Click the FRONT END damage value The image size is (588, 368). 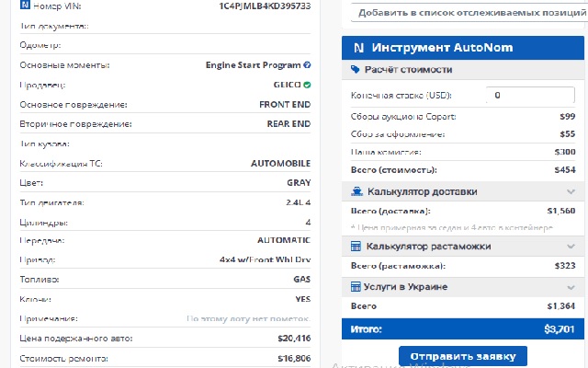(x=285, y=104)
